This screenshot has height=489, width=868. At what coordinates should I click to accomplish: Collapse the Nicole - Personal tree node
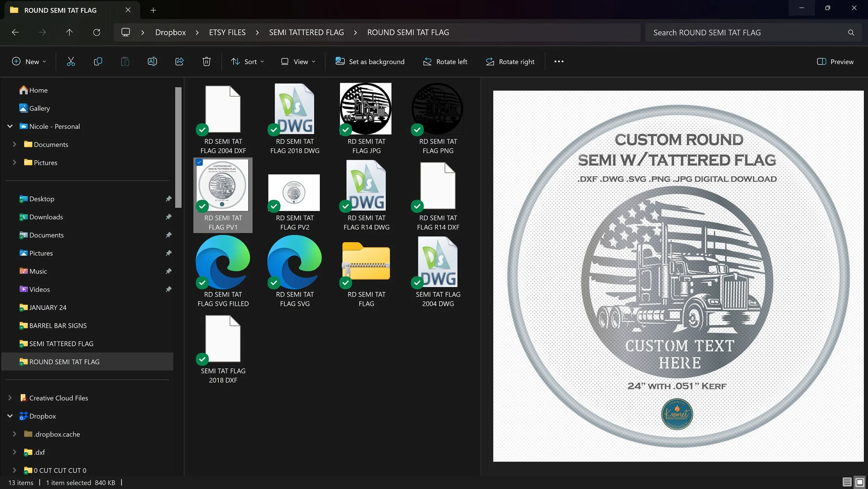click(10, 126)
